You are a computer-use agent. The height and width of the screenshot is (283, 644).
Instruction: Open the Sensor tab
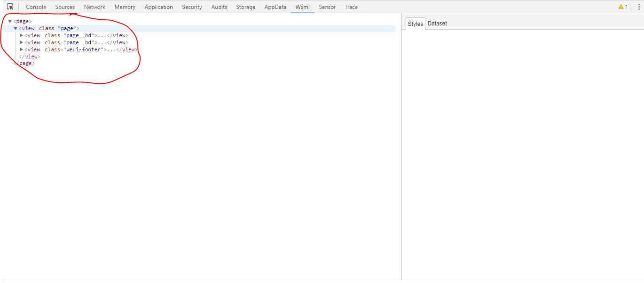pyautogui.click(x=327, y=7)
